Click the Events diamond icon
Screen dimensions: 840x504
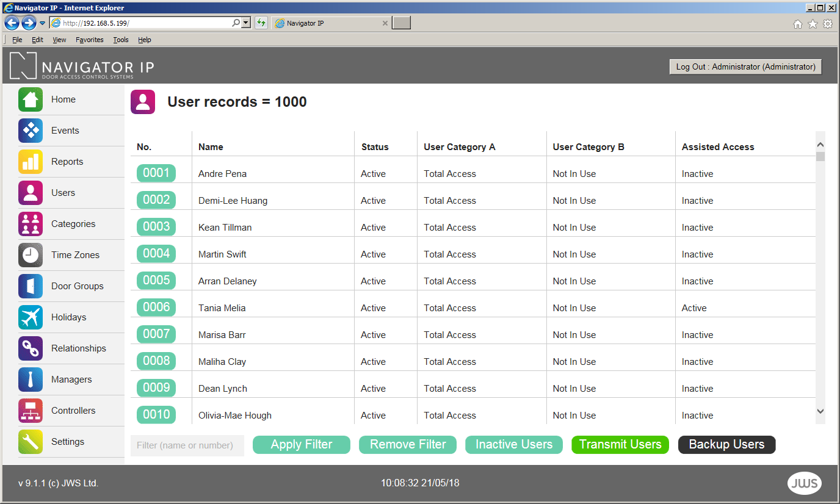31,131
